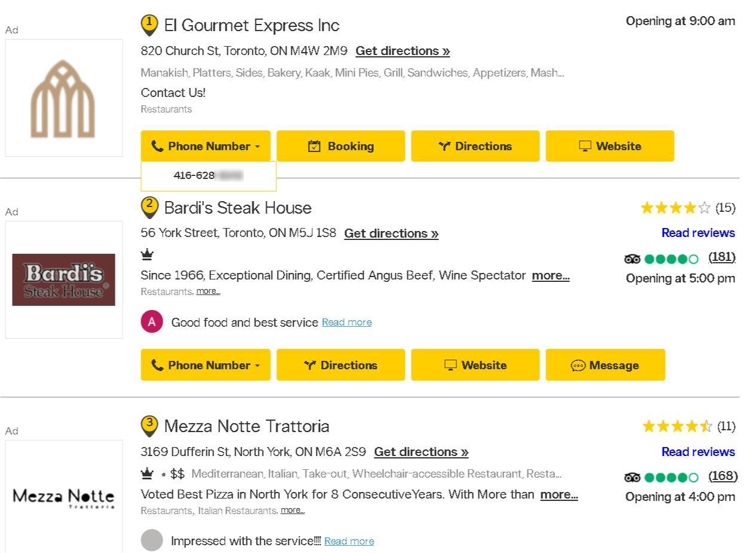Click reviewer avatar 'A' on Bardi's review
Viewport: 756px width, 553px height.
tap(152, 322)
